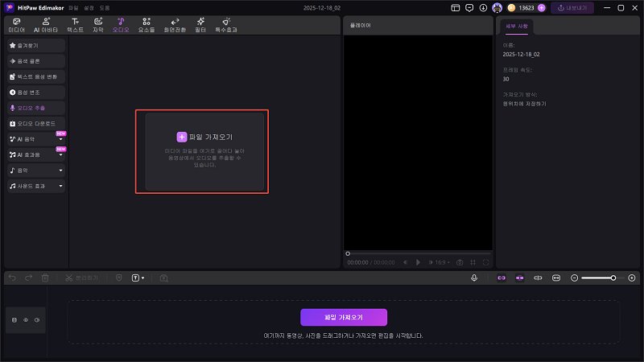The image size is (644, 362).
Task: Open the 화면전환 (Transition) tab
Action: [x=175, y=25]
